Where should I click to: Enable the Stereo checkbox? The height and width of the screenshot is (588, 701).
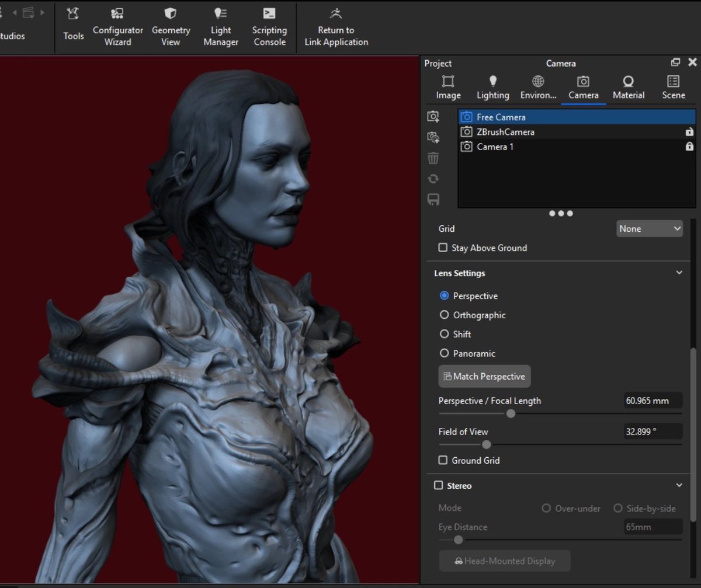coord(438,485)
